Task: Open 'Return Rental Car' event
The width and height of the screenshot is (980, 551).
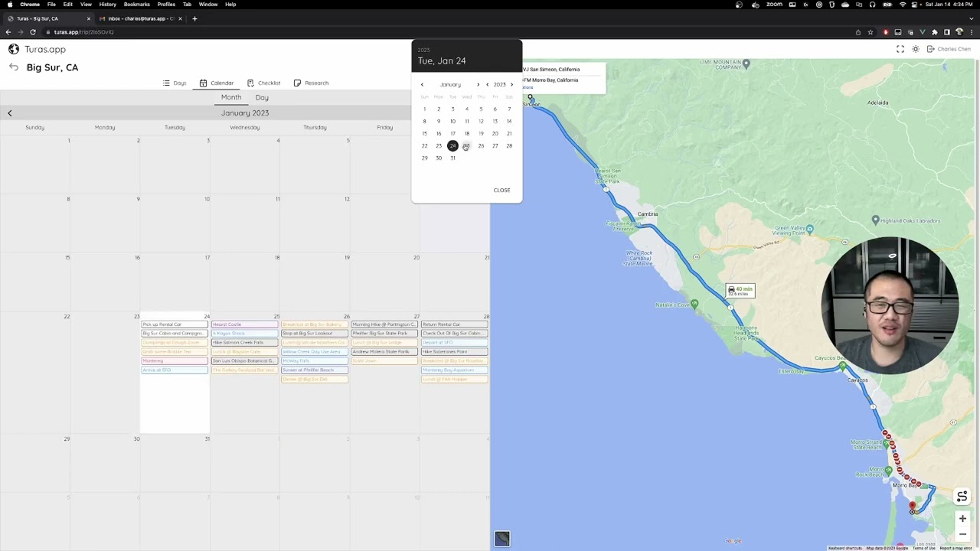Action: click(455, 324)
